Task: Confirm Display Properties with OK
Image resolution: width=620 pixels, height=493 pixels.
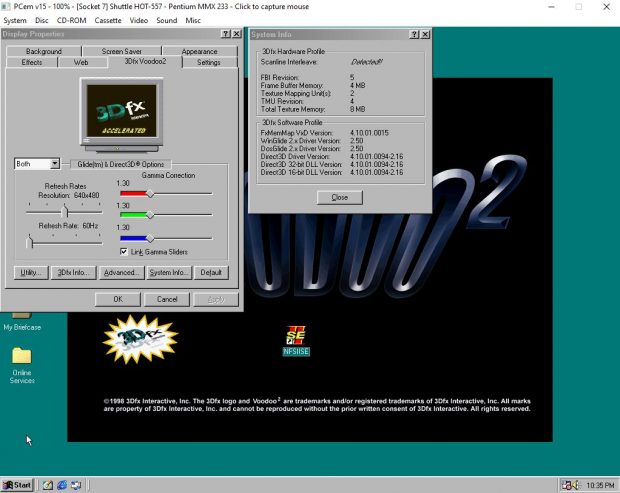Action: 118,299
